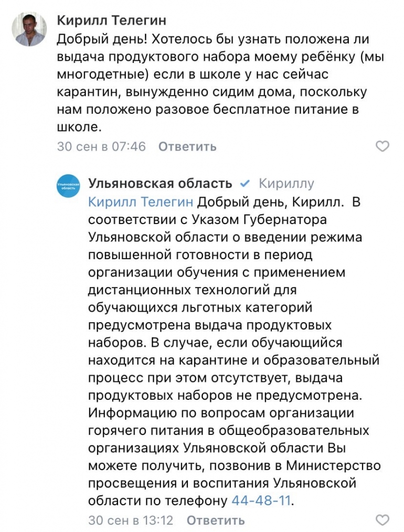Image resolution: width=404 pixels, height=532 pixels.
Task: Click the verified checkmark beside Ульяновская область
Action: click(x=243, y=184)
